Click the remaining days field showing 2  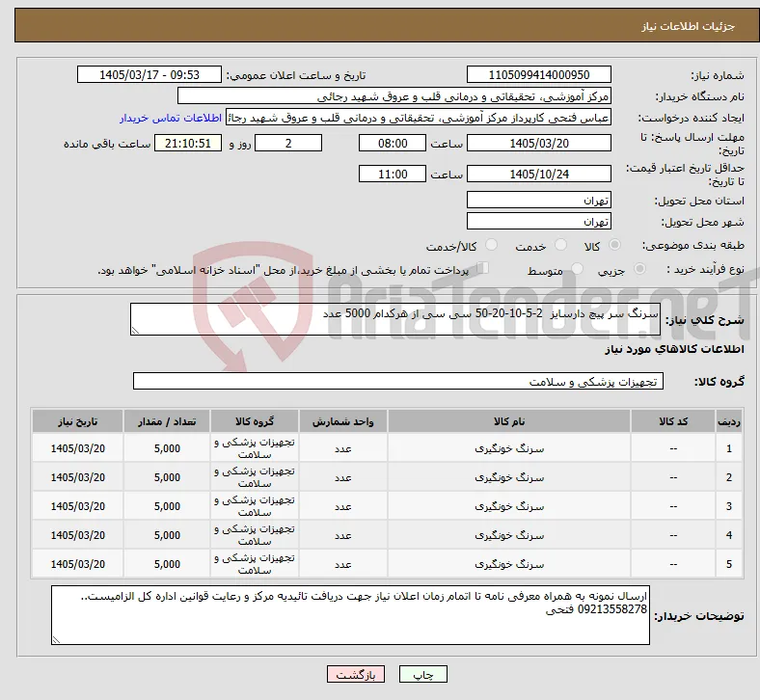point(288,144)
